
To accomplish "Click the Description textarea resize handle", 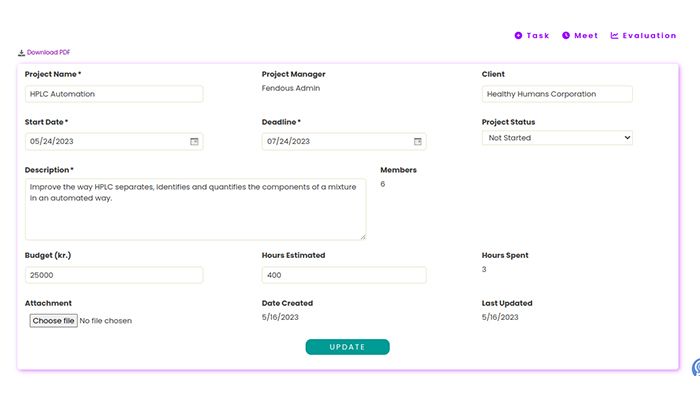I will 362,236.
